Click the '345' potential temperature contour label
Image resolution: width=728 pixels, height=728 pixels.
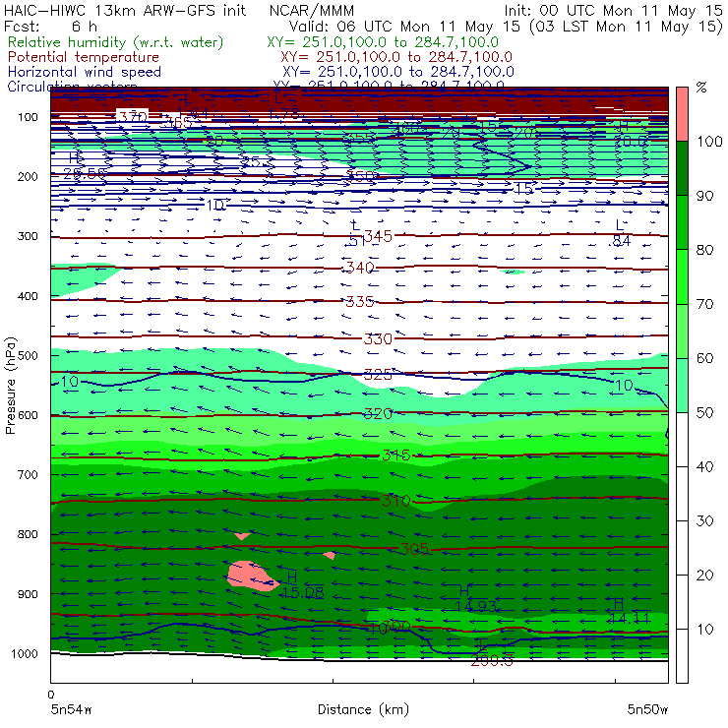(378, 236)
